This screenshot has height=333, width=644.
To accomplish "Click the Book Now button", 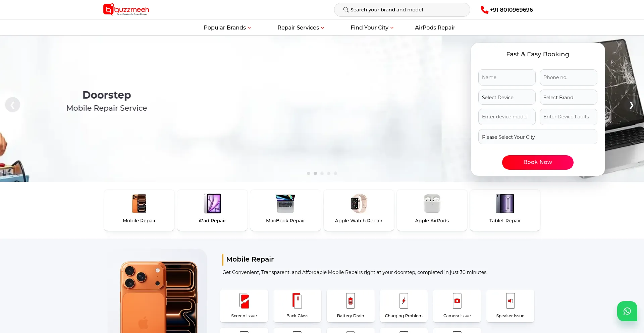I will point(538,162).
